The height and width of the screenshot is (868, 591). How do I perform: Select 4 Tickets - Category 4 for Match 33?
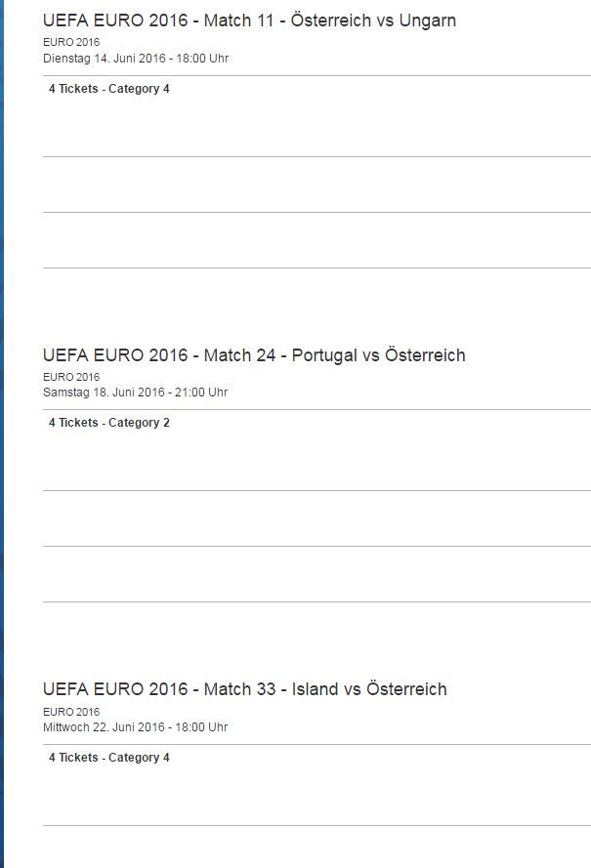pos(109,758)
